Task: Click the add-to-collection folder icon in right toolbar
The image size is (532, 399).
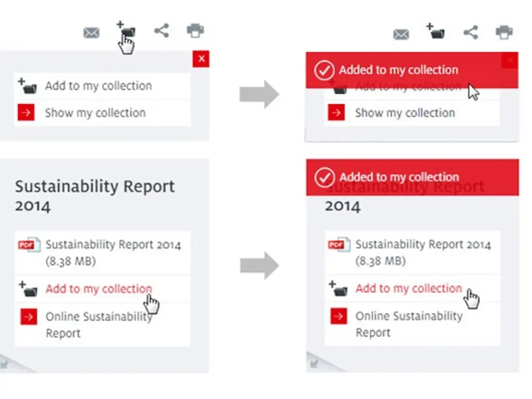Action: coord(436,31)
